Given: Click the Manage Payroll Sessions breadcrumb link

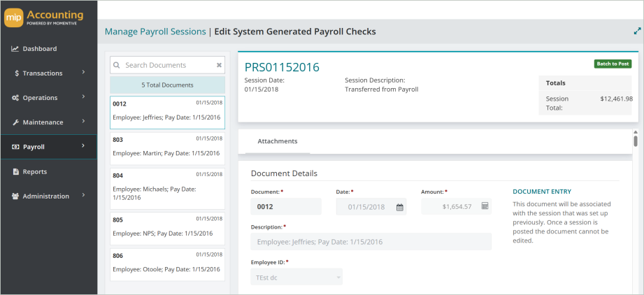Looking at the screenshot, I should pyautogui.click(x=155, y=31).
